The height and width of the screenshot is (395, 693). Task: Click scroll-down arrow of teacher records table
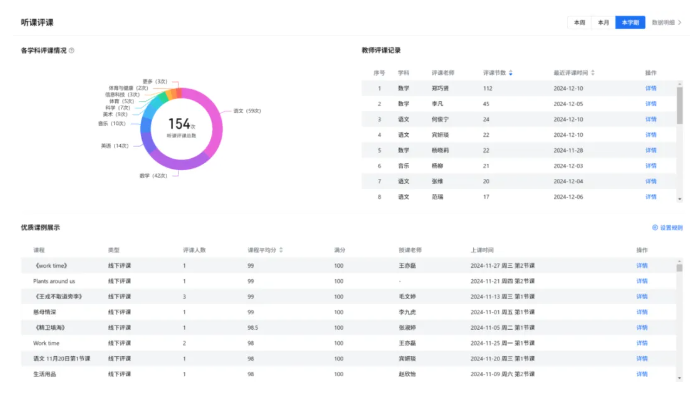click(680, 199)
